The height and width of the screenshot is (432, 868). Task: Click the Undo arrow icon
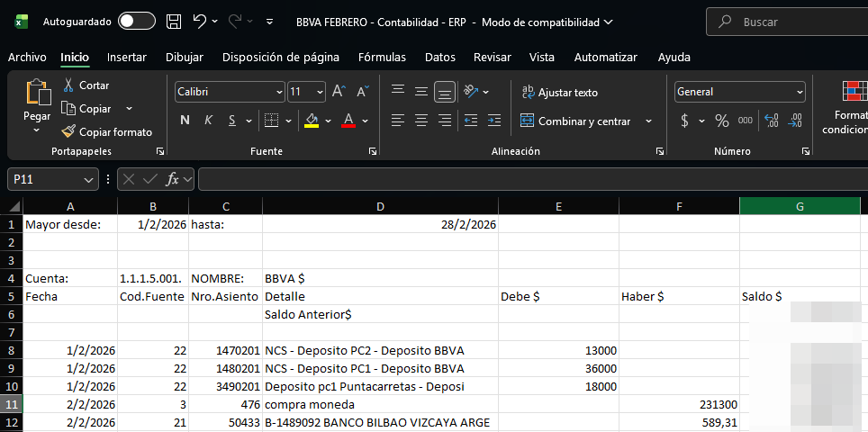tap(199, 22)
